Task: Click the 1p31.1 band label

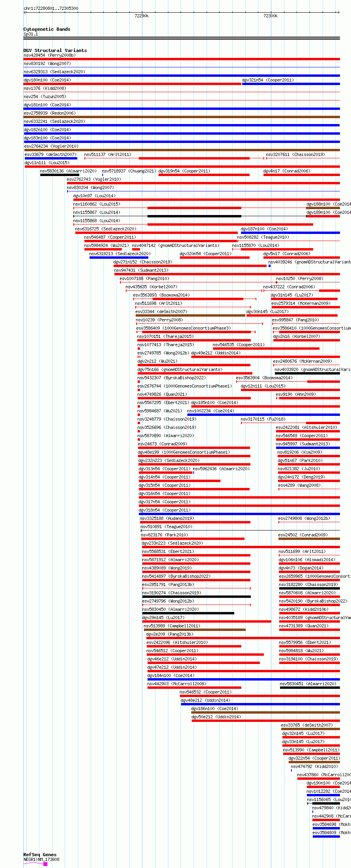Action: [31, 34]
